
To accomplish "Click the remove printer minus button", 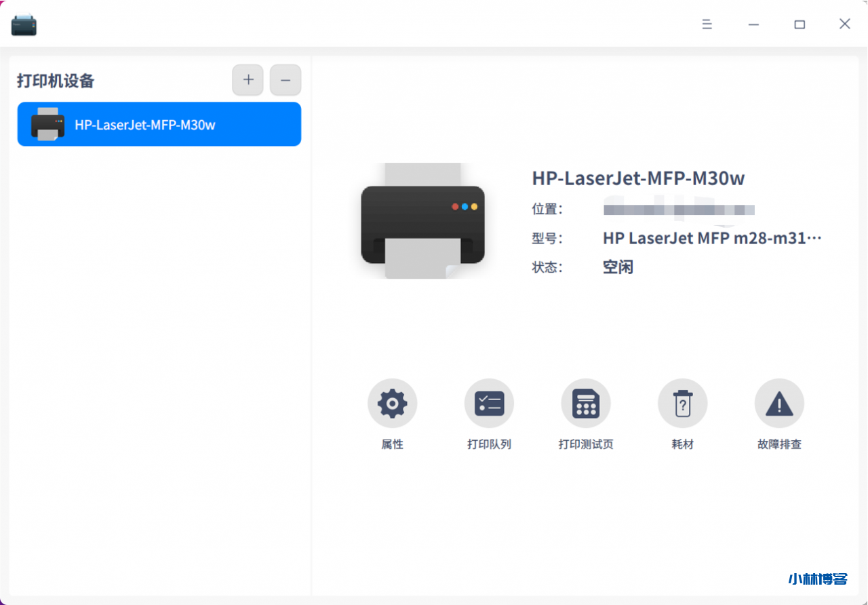I will (x=285, y=80).
